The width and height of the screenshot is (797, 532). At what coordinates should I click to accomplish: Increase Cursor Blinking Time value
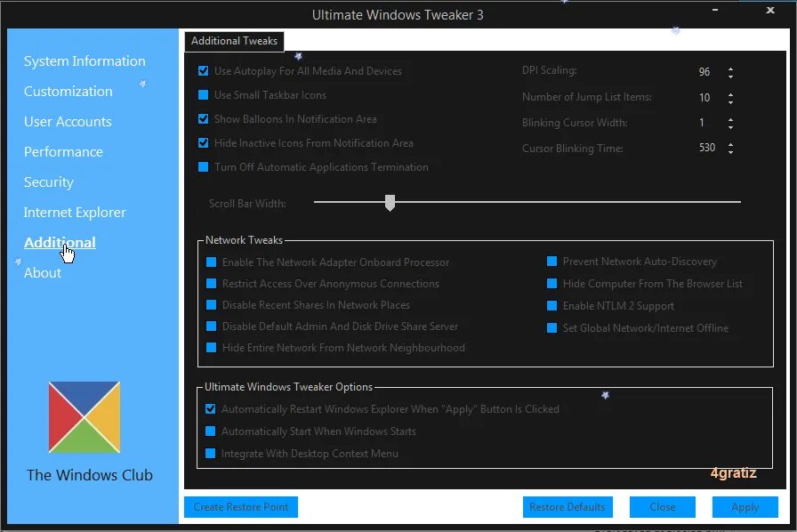click(x=730, y=144)
